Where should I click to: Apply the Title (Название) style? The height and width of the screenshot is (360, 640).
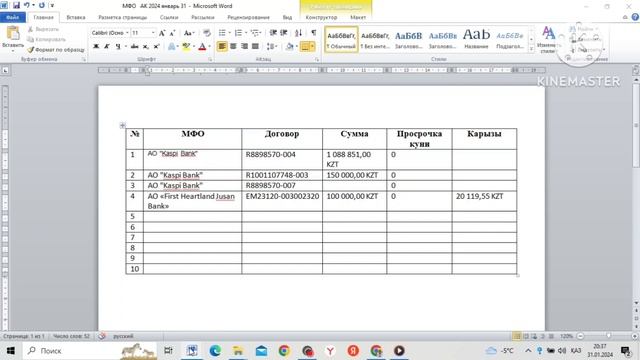click(x=476, y=40)
